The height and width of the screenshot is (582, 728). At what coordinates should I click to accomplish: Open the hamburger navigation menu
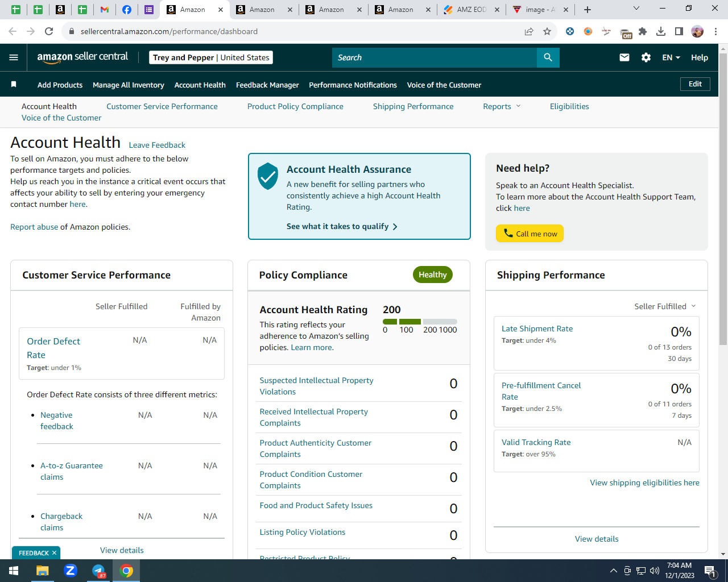pos(14,57)
